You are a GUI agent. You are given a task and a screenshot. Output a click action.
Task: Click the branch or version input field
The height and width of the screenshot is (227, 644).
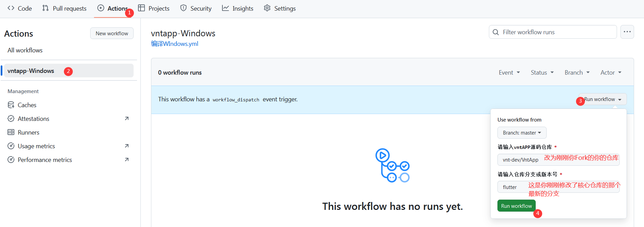pos(558,187)
